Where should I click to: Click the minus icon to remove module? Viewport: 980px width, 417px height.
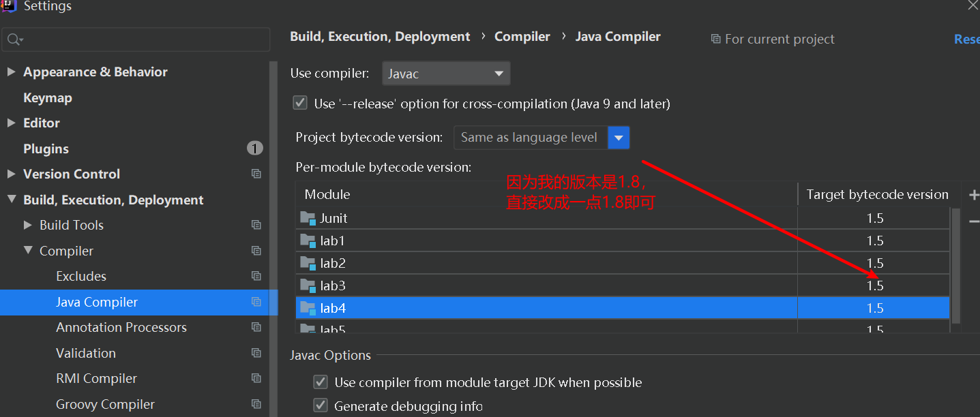pyautogui.click(x=973, y=221)
